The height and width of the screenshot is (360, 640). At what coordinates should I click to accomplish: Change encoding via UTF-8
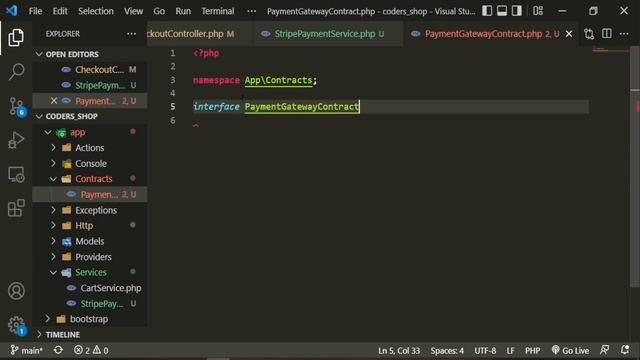485,350
